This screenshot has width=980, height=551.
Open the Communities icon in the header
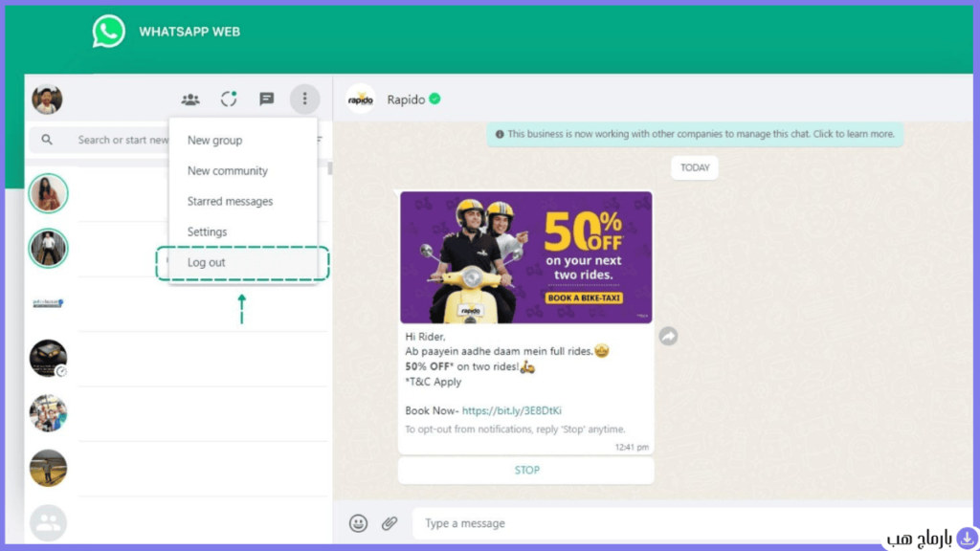tap(190, 99)
